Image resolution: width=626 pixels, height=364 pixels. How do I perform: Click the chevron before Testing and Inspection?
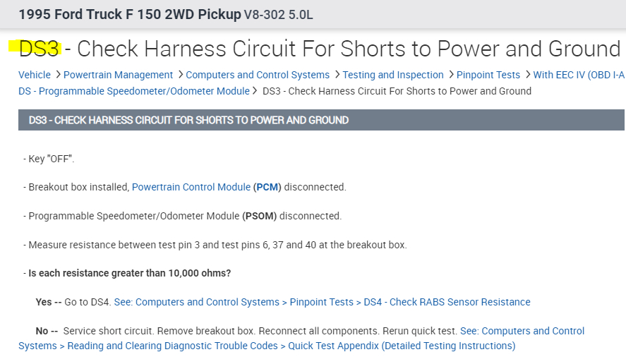(337, 75)
